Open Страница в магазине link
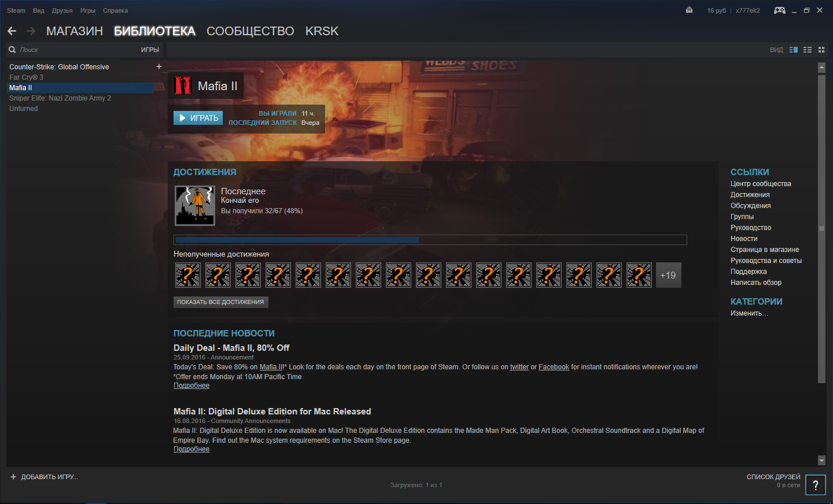Screen dimensions: 833x504 point(765,250)
